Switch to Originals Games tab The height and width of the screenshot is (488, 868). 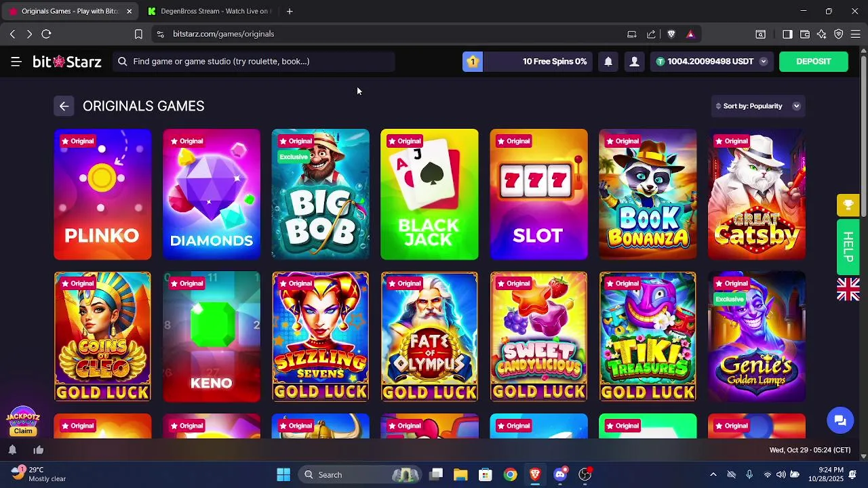coord(70,12)
